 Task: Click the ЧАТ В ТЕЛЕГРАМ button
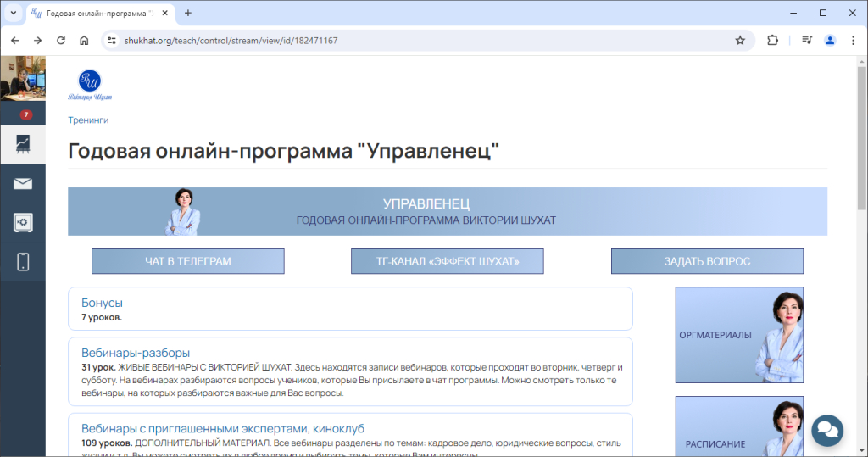point(188,261)
